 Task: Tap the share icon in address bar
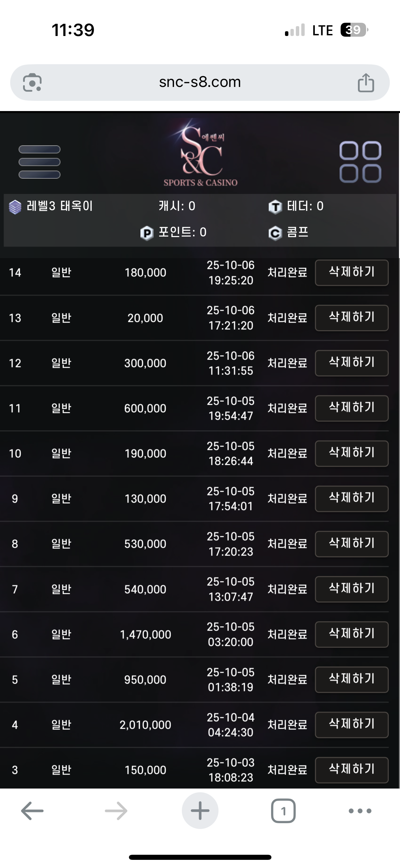click(x=366, y=83)
